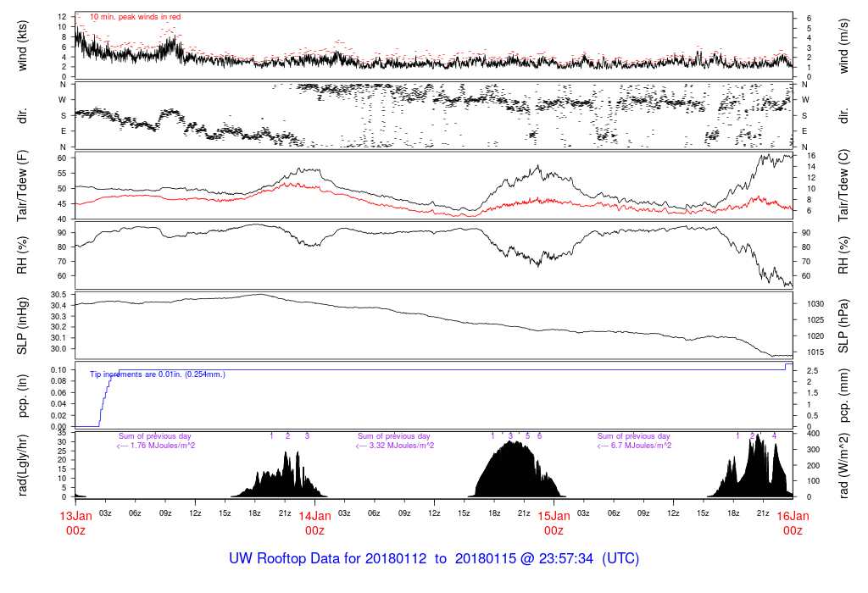Screen dimensions: 868x593
Task: Click the '6.7 MJoules/m^2' radiation sum
Action: 641,446
